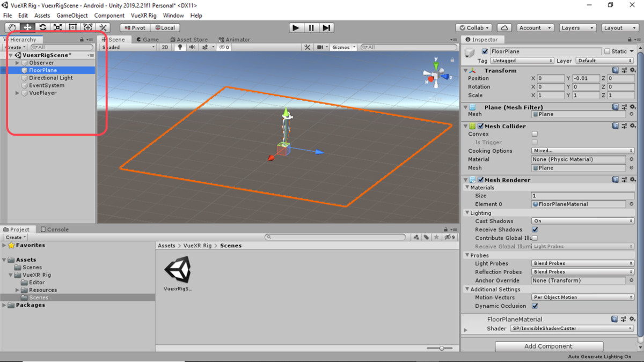The image size is (644, 362).
Task: Open the Layout dropdown
Action: coord(619,27)
